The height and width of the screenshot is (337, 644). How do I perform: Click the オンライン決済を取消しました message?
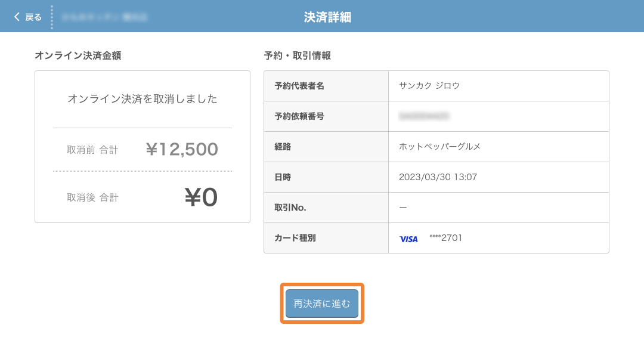(x=143, y=99)
